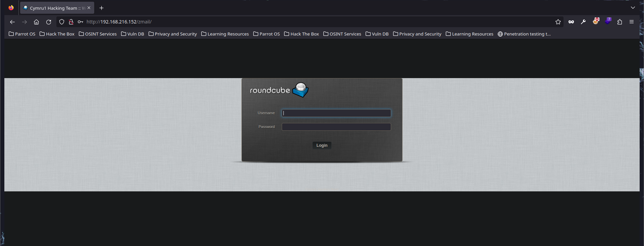
Task: Open the second OSINT Services bookmark folder
Action: pyautogui.click(x=342, y=34)
